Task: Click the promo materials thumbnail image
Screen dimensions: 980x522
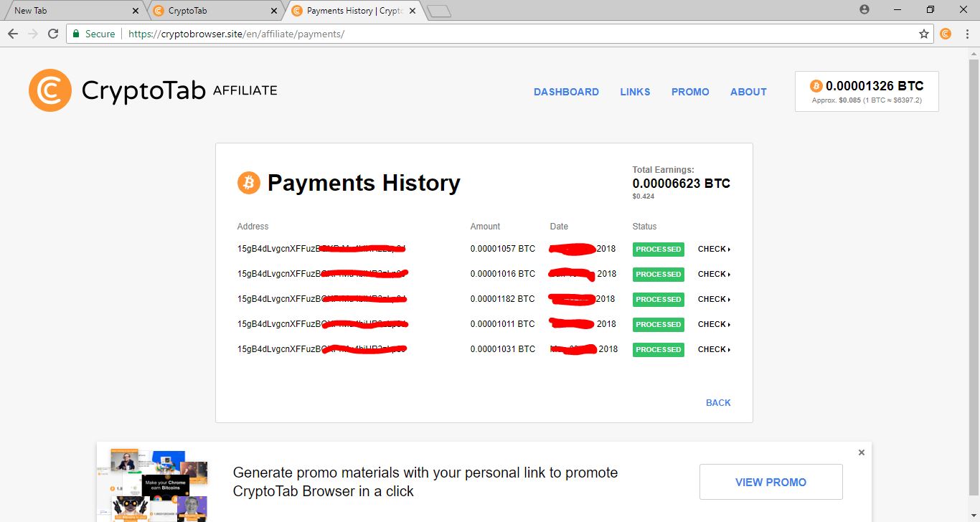Action: coord(152,486)
